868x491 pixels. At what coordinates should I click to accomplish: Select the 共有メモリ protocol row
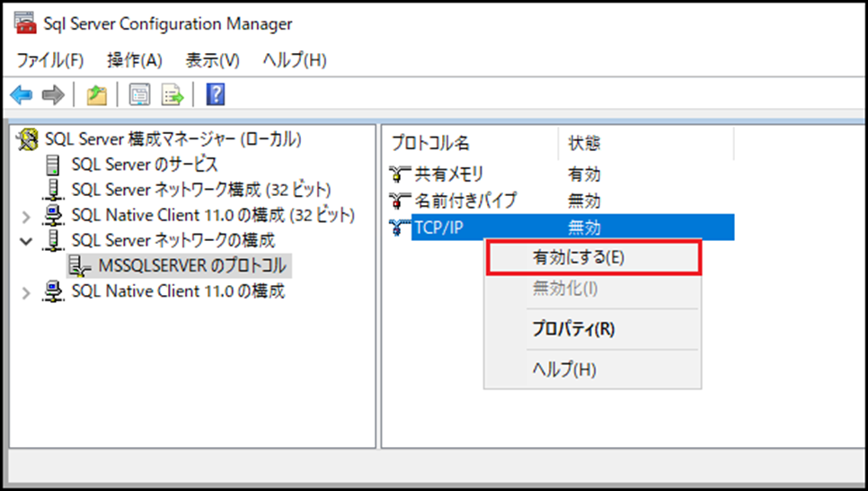point(561,174)
